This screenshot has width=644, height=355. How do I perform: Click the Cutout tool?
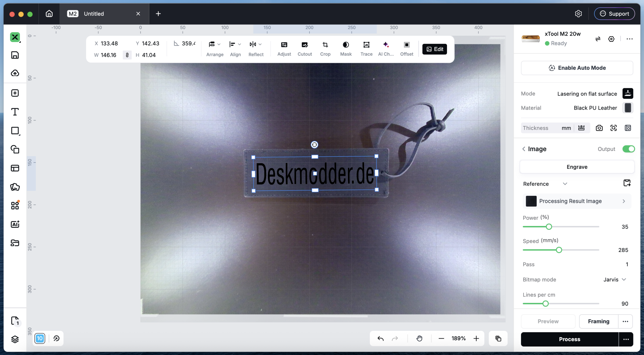point(305,49)
